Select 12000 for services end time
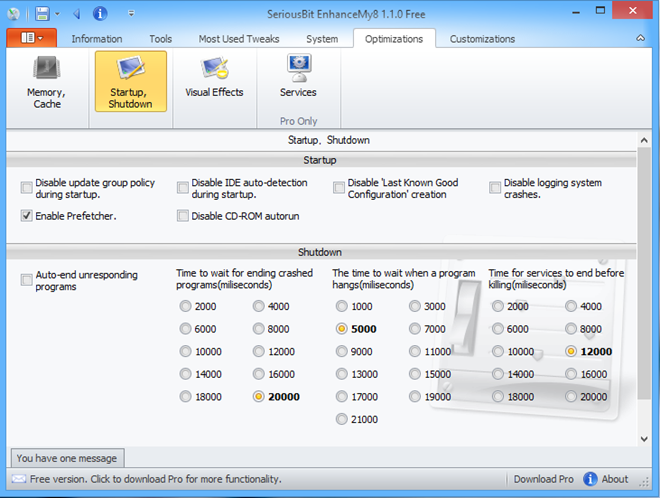The width and height of the screenshot is (660, 498). [571, 351]
